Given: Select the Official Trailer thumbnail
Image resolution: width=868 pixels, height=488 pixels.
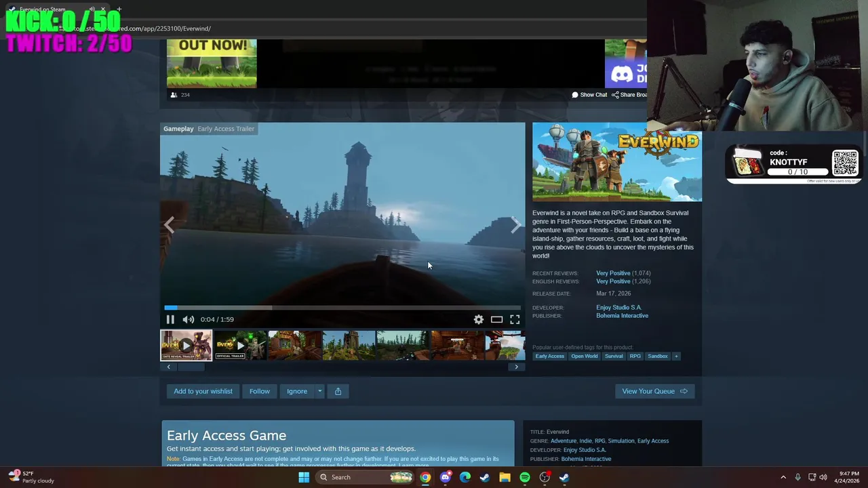Looking at the screenshot, I should coord(240,345).
